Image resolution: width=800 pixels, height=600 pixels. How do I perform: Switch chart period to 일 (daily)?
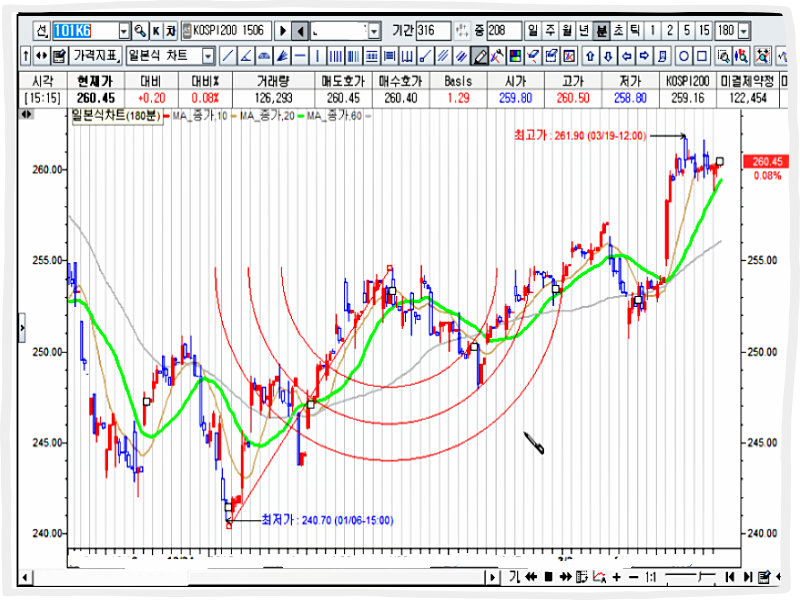point(533,31)
